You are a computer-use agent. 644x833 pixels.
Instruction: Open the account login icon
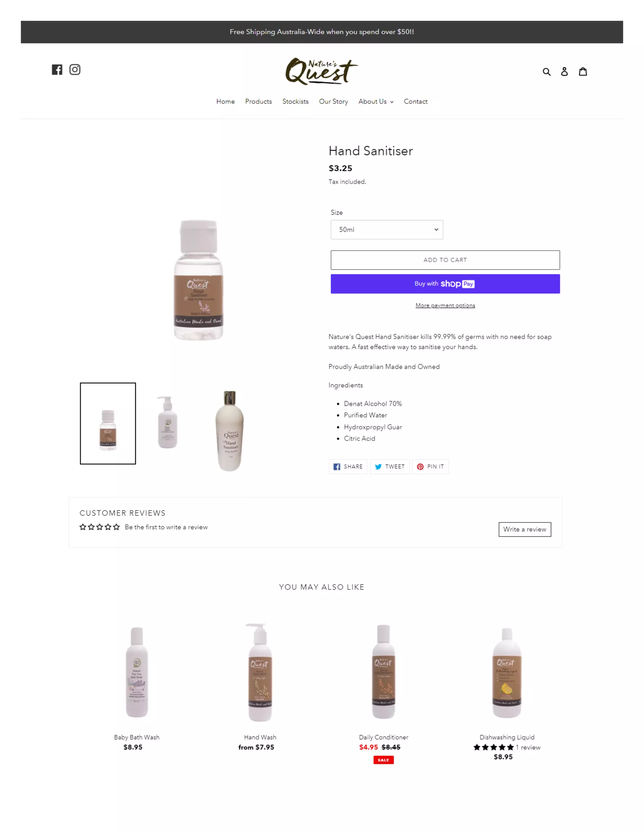tap(564, 71)
